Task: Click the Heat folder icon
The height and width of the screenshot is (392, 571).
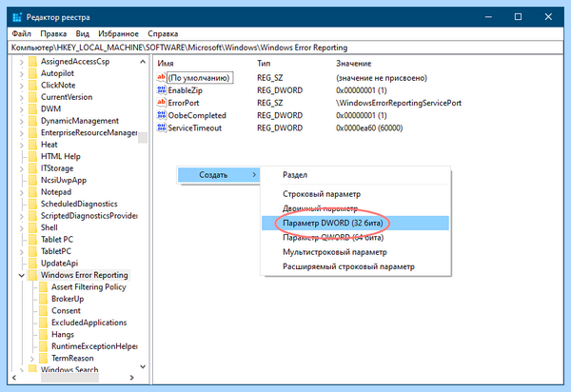Action: [32, 145]
